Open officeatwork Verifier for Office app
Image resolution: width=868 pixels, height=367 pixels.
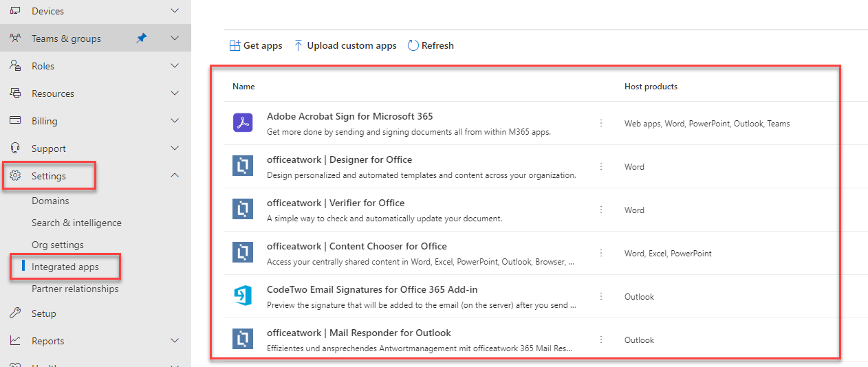point(336,203)
